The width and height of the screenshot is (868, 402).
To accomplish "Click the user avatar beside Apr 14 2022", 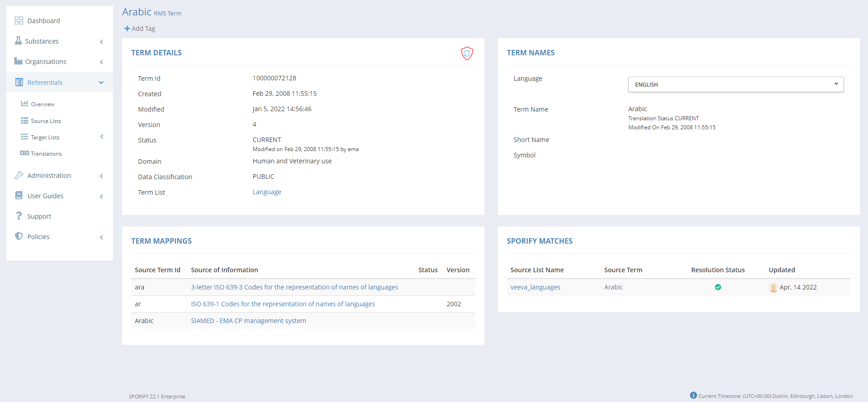I will coord(773,288).
